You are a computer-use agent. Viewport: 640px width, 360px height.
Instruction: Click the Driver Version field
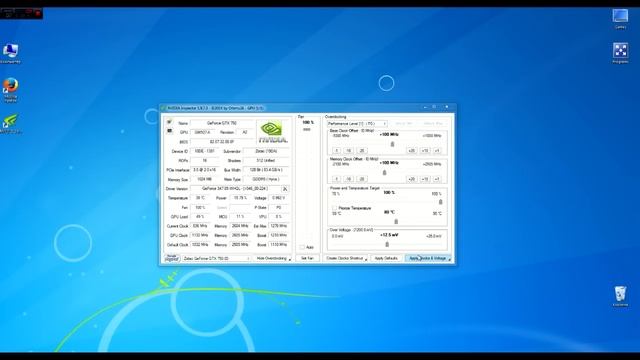point(235,189)
